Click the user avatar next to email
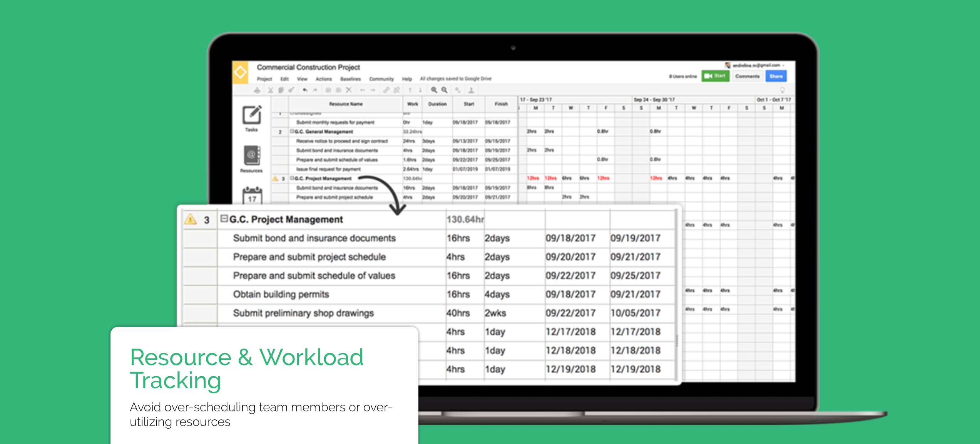Viewport: 980px width, 444px height. coord(727,65)
